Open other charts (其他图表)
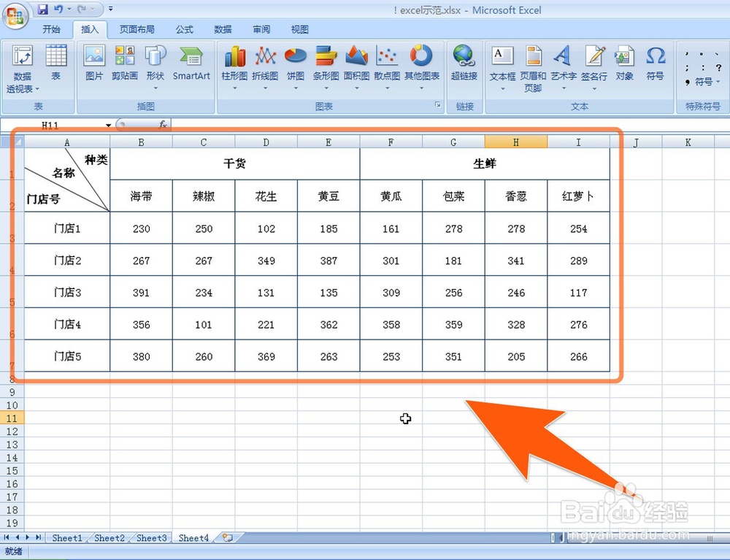The image size is (730, 560). (x=422, y=67)
